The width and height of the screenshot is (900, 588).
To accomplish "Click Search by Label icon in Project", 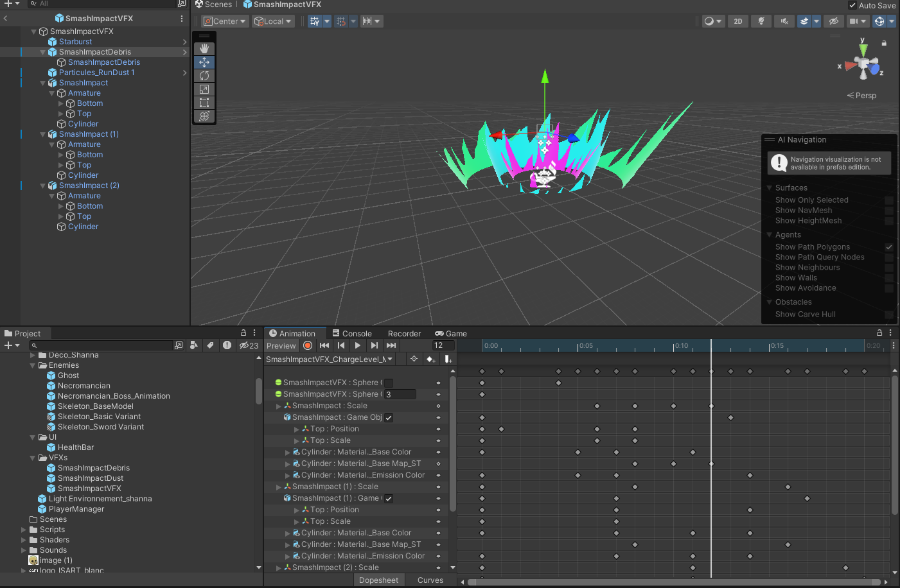I will (x=210, y=345).
